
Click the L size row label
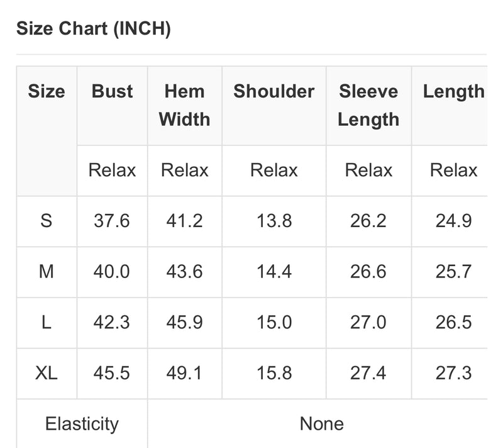pos(46,322)
